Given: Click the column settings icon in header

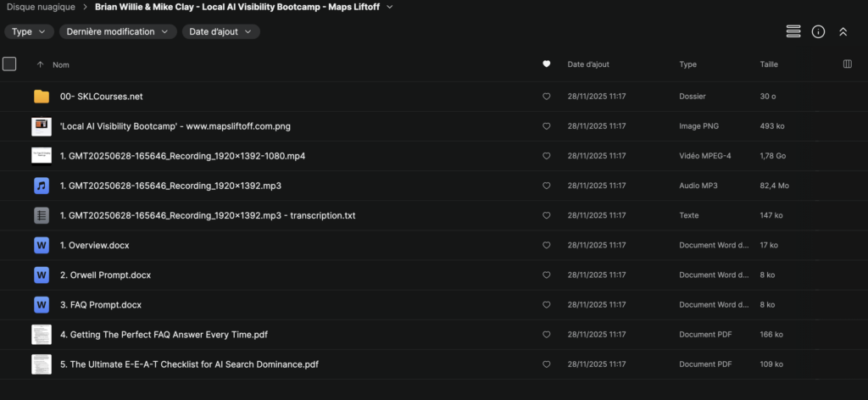Looking at the screenshot, I should pos(847,64).
